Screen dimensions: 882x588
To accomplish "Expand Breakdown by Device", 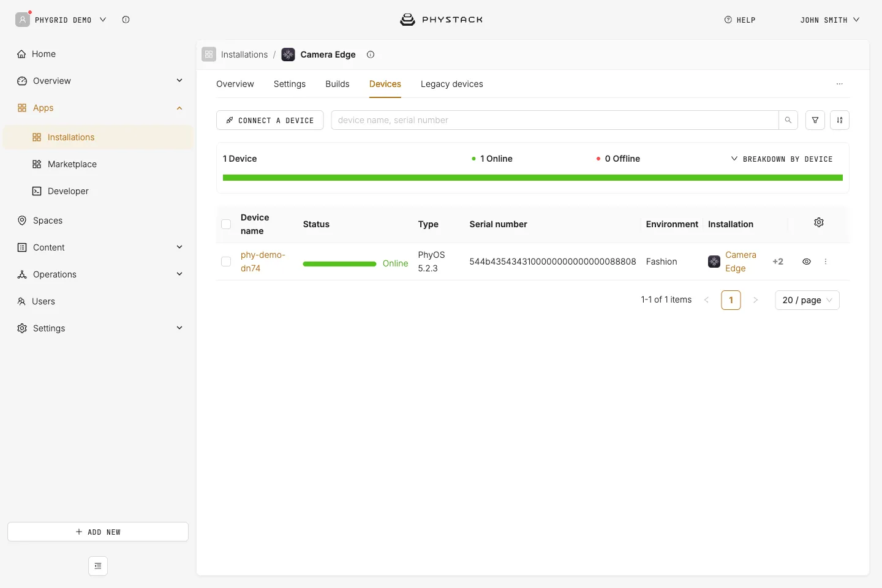I will (x=782, y=159).
